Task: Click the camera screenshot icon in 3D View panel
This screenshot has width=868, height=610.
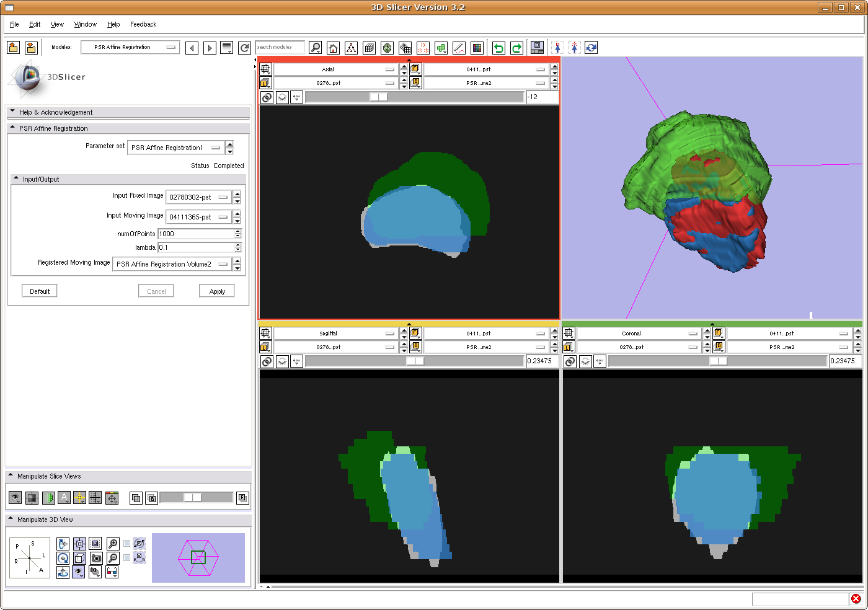Action: pos(96,558)
